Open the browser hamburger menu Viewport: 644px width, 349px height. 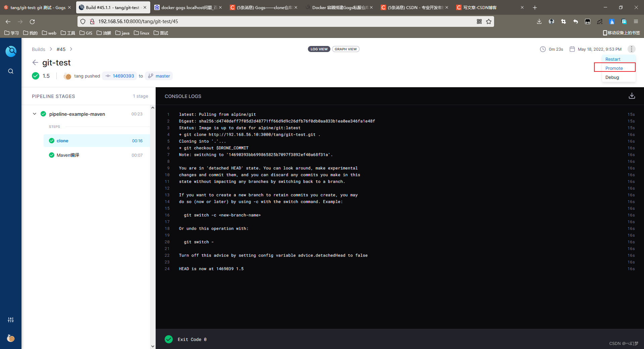coord(636,21)
